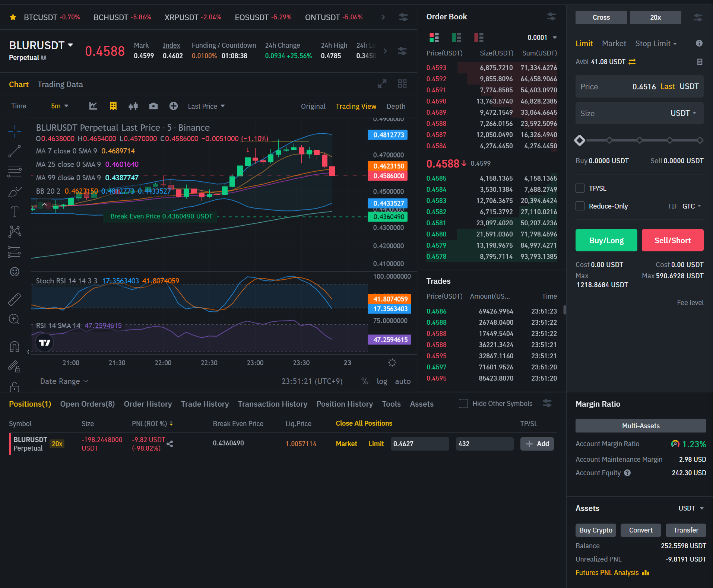Select the ruler measure tool

15,299
